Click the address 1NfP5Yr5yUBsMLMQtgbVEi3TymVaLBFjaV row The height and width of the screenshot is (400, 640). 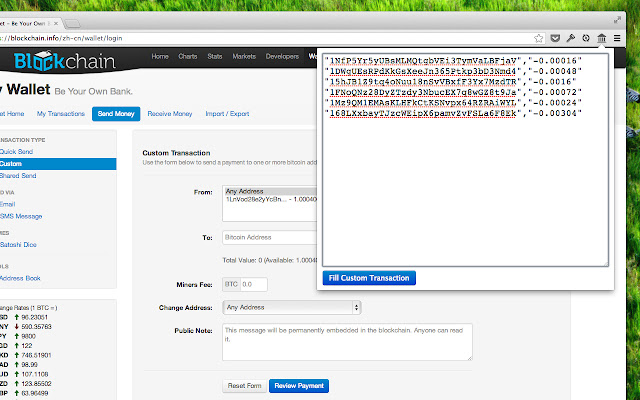[453, 61]
